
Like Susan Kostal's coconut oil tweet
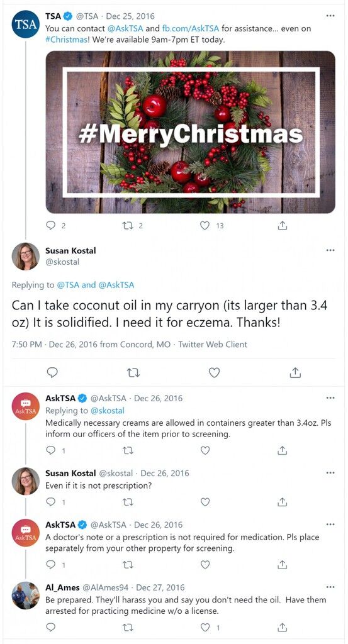[x=214, y=372]
